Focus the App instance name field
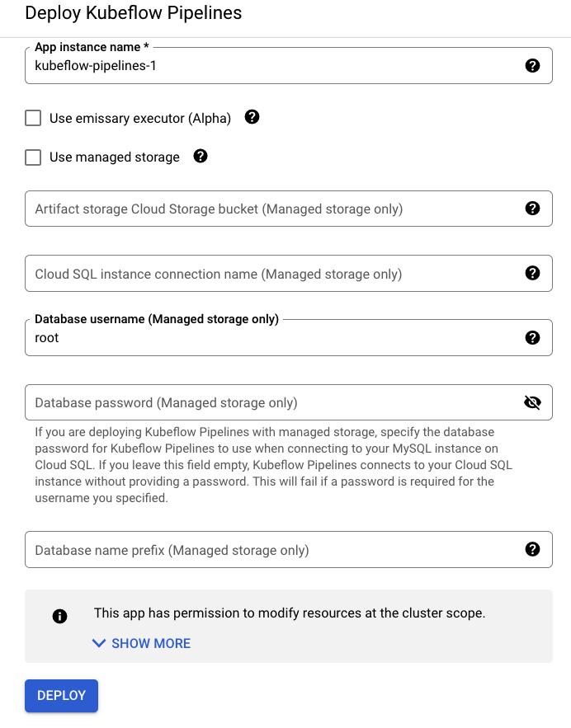The image size is (571, 728). pos(272,66)
